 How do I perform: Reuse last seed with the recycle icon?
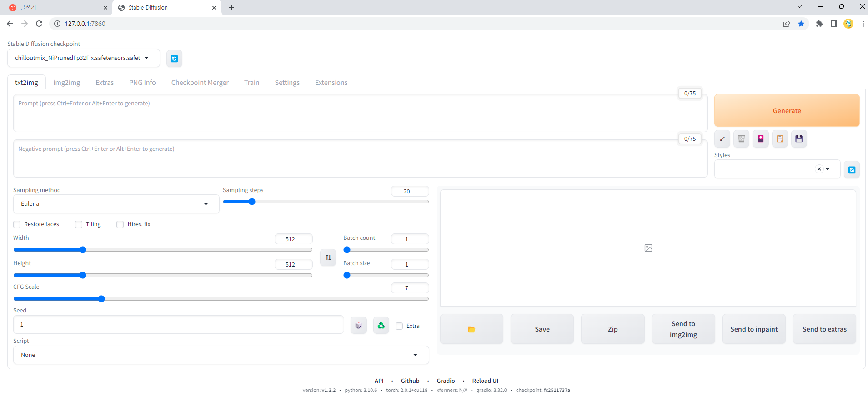381,326
